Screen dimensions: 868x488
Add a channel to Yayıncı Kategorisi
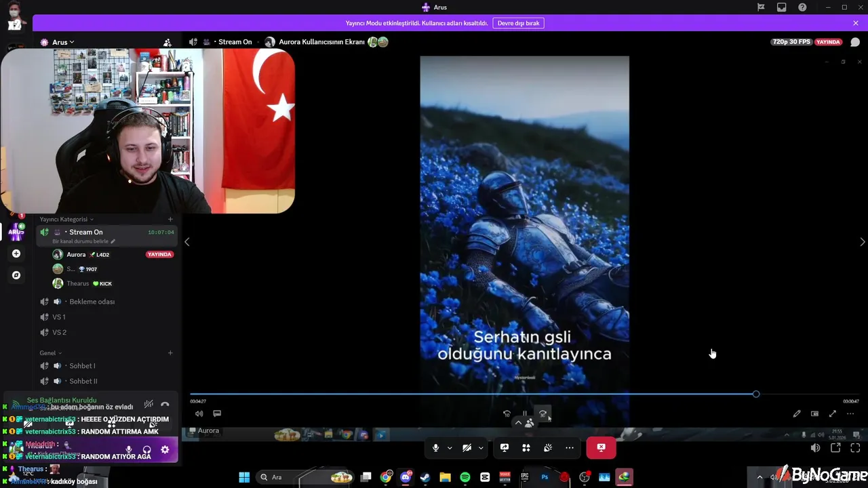170,219
